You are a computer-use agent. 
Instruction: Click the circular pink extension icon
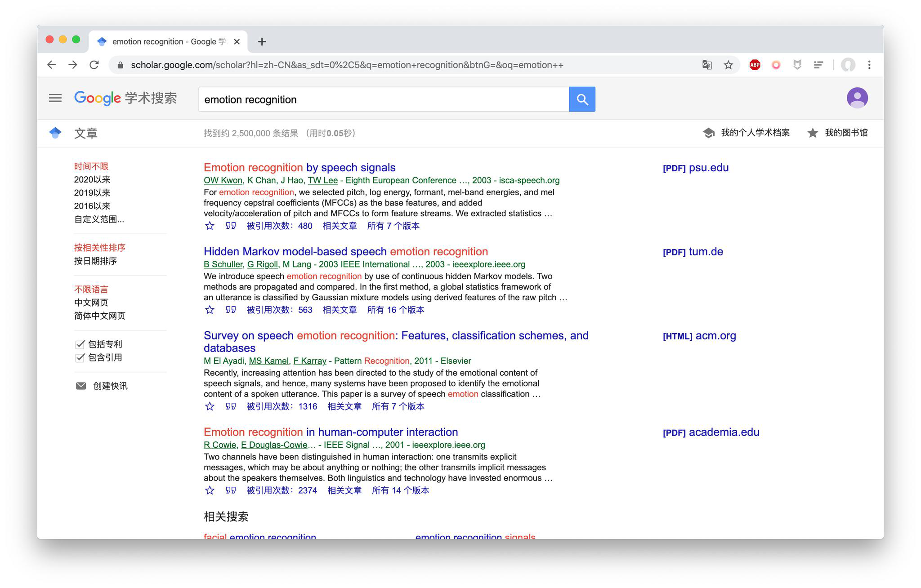(x=776, y=65)
